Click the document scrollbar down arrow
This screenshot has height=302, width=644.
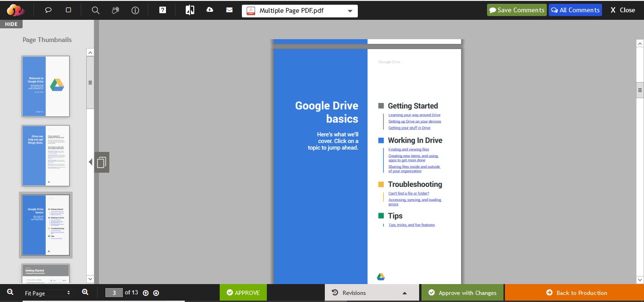(x=640, y=279)
